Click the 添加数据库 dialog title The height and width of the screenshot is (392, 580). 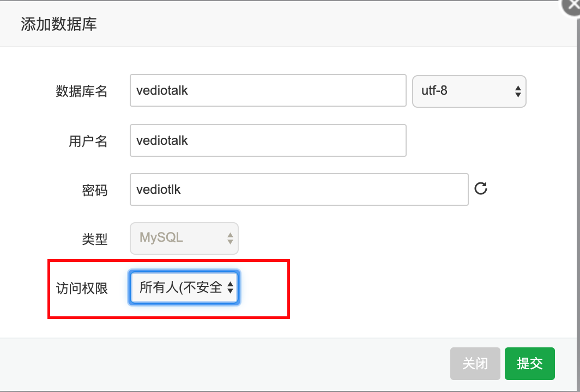point(59,24)
